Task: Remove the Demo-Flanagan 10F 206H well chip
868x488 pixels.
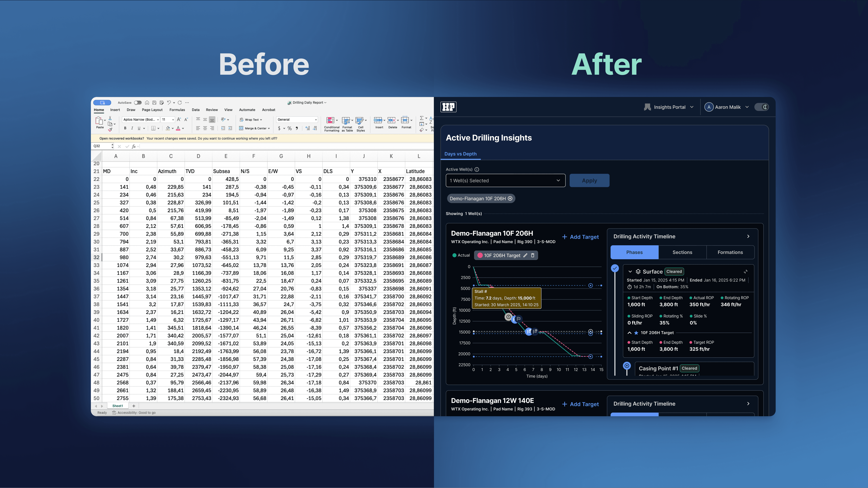Action: (x=510, y=198)
